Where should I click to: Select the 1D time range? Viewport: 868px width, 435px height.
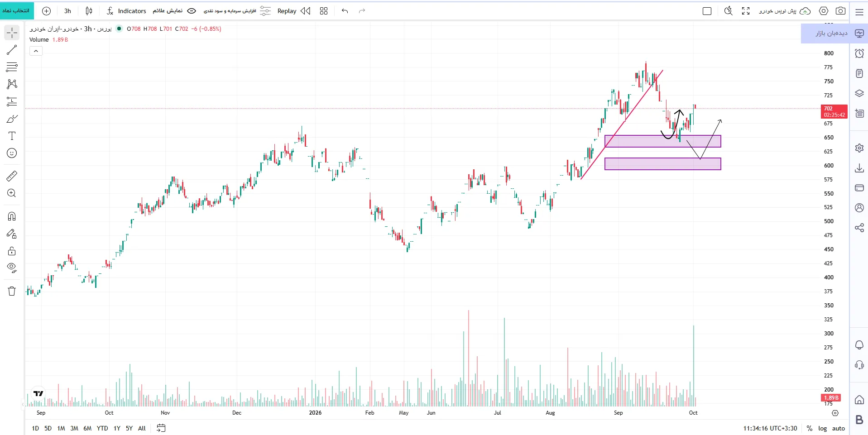pyautogui.click(x=35, y=428)
